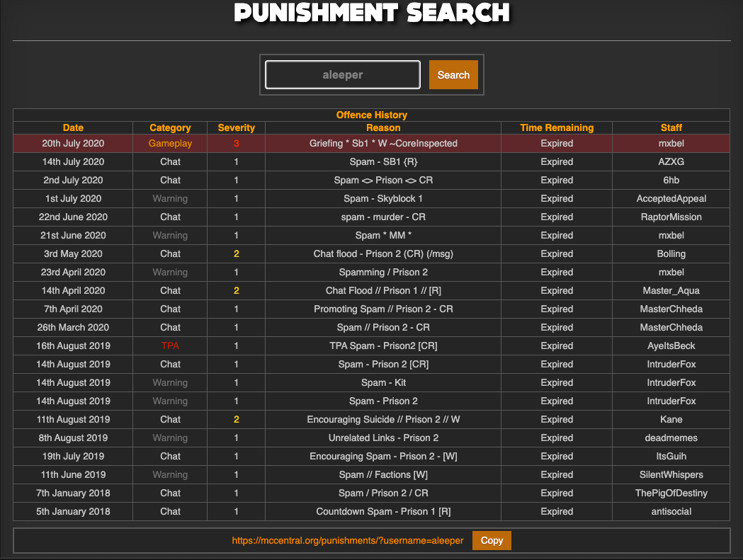This screenshot has width=743, height=560.
Task: Click the Griefing Sb1 CoreInspected reason
Action: [383, 143]
